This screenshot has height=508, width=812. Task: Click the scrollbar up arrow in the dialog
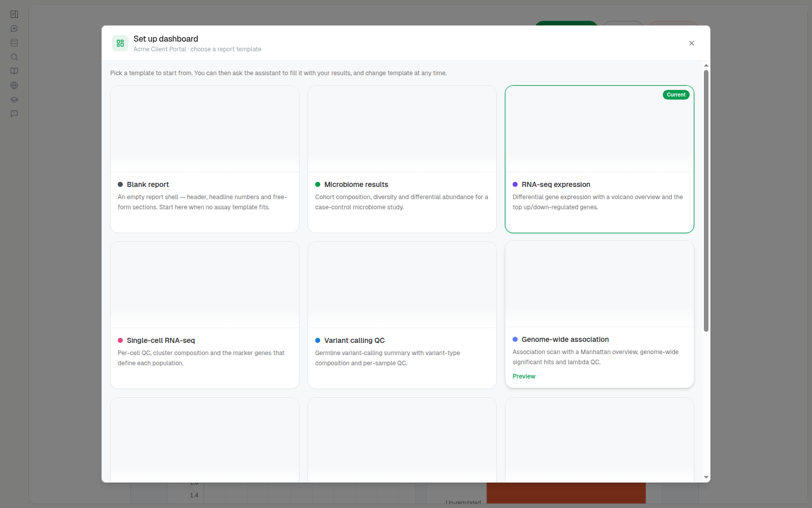706,66
